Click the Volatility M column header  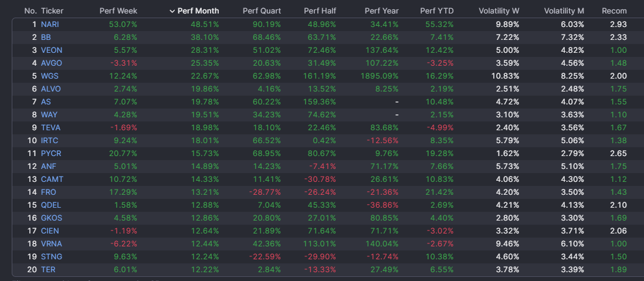[x=564, y=11]
